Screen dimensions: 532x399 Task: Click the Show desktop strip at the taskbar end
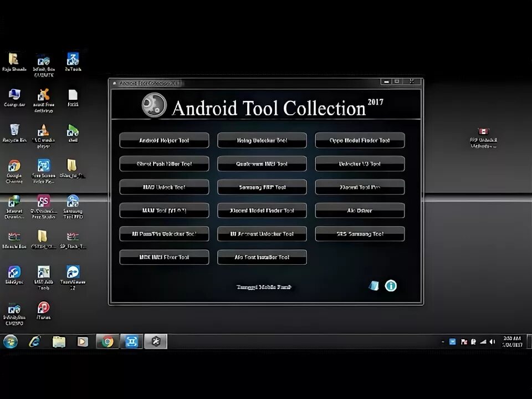529,341
